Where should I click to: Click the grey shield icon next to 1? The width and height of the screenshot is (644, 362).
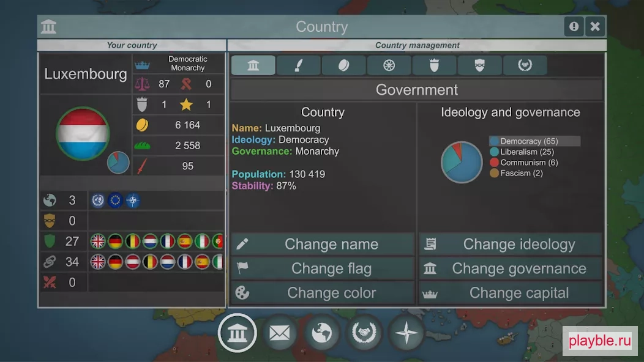tap(142, 105)
